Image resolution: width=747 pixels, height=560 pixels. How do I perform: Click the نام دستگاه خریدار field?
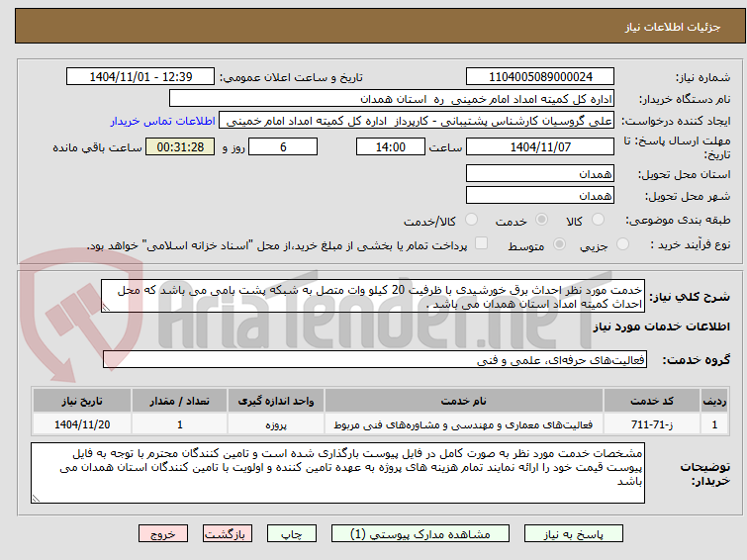(x=392, y=99)
